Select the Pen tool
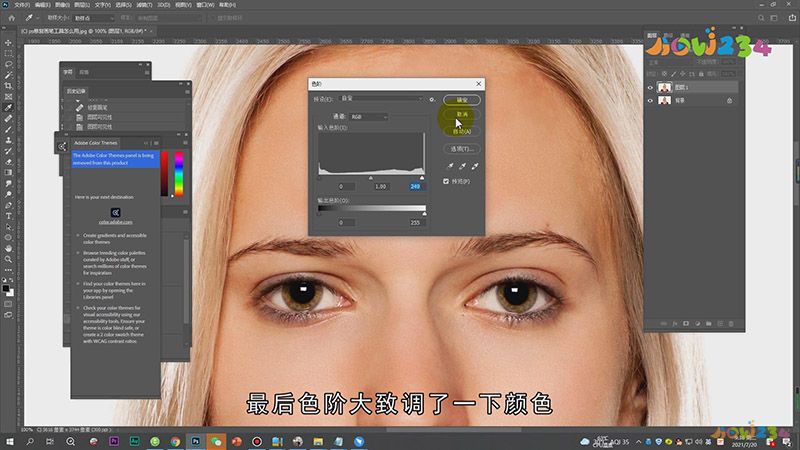This screenshot has height=450, width=800. tap(8, 205)
